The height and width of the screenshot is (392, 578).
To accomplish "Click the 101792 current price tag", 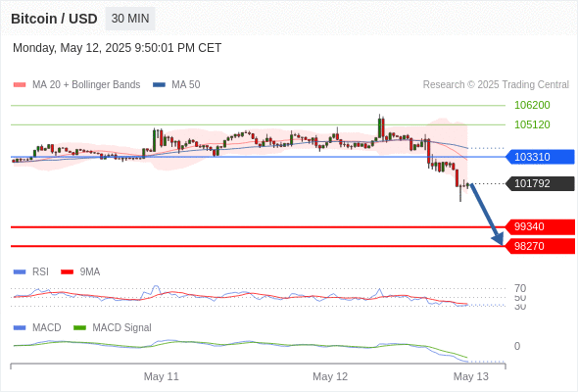I will click(540, 183).
